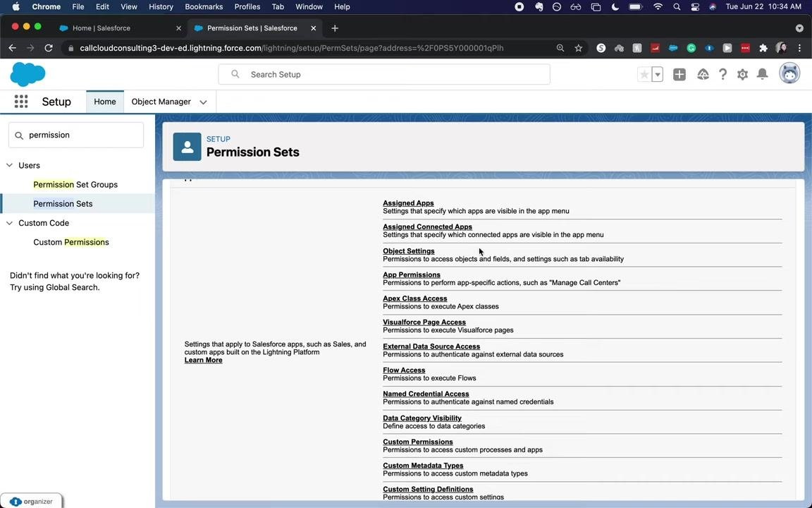Click the browser back arrow
This screenshot has height=508, width=812.
(13, 48)
